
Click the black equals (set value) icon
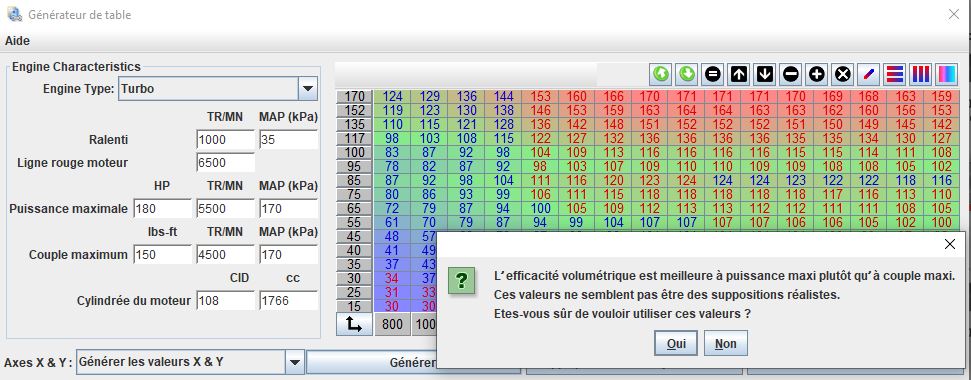tap(713, 74)
